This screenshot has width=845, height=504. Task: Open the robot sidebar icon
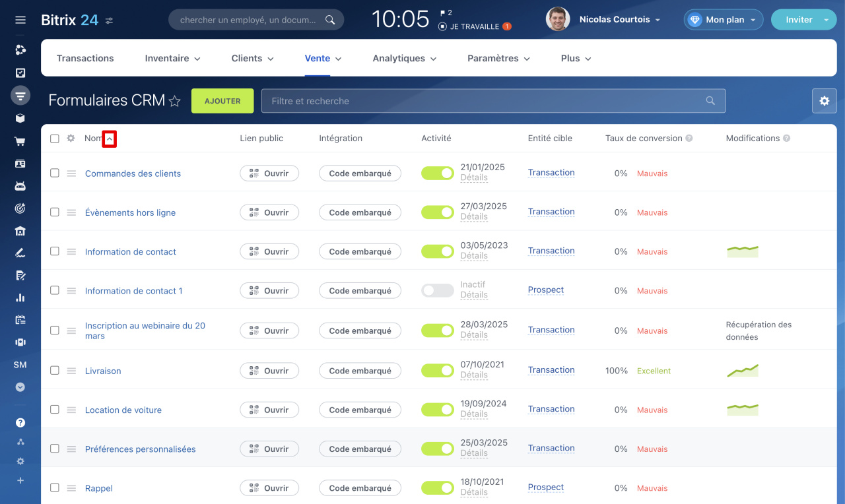pos(20,186)
